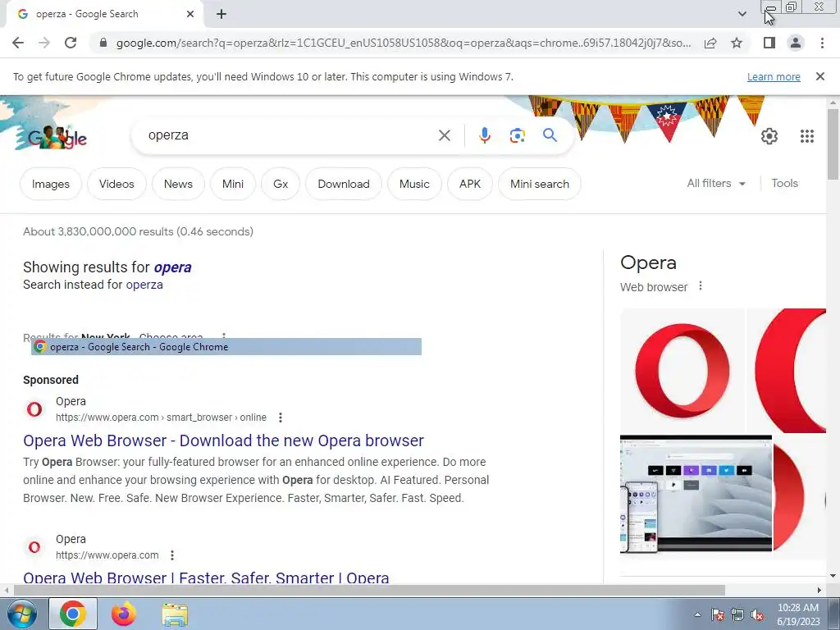Open Faster, Safer, Smarter Opera result
Image resolution: width=840 pixels, height=630 pixels.
(x=206, y=577)
